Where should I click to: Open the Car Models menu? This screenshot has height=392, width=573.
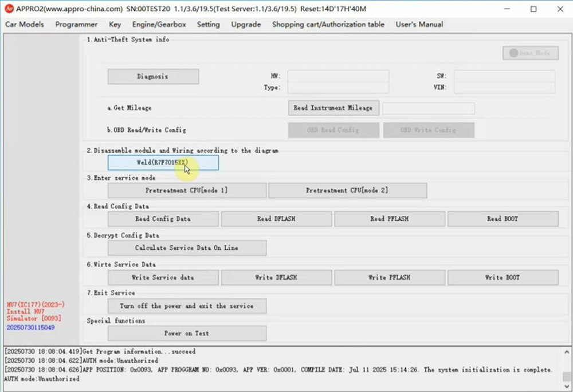[x=25, y=25]
